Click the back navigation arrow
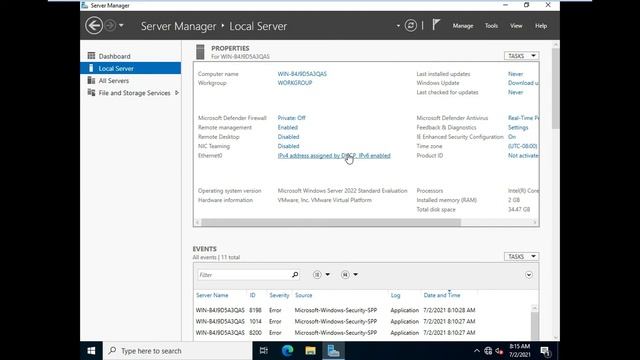This screenshot has width=640, height=360. (x=94, y=26)
